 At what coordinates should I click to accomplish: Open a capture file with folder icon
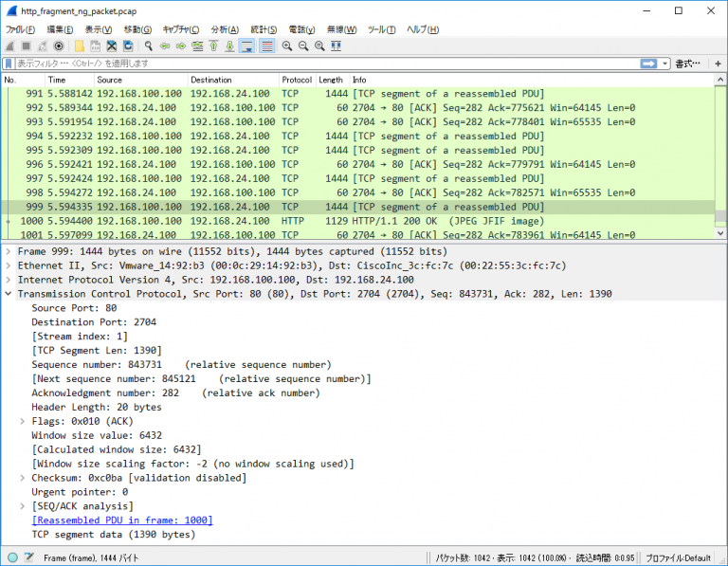pyautogui.click(x=78, y=46)
